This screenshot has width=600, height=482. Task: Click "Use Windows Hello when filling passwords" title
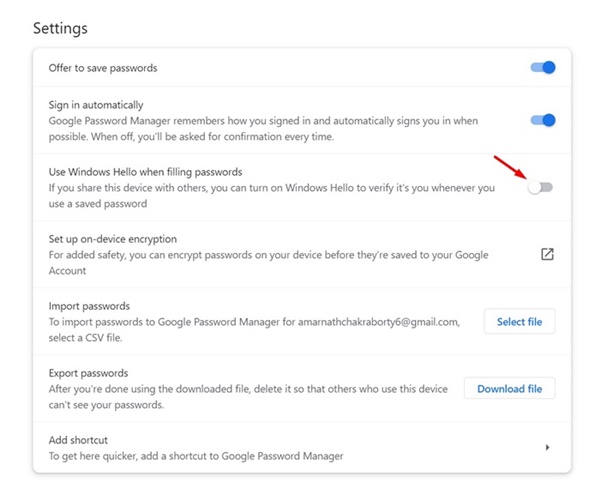pos(145,172)
